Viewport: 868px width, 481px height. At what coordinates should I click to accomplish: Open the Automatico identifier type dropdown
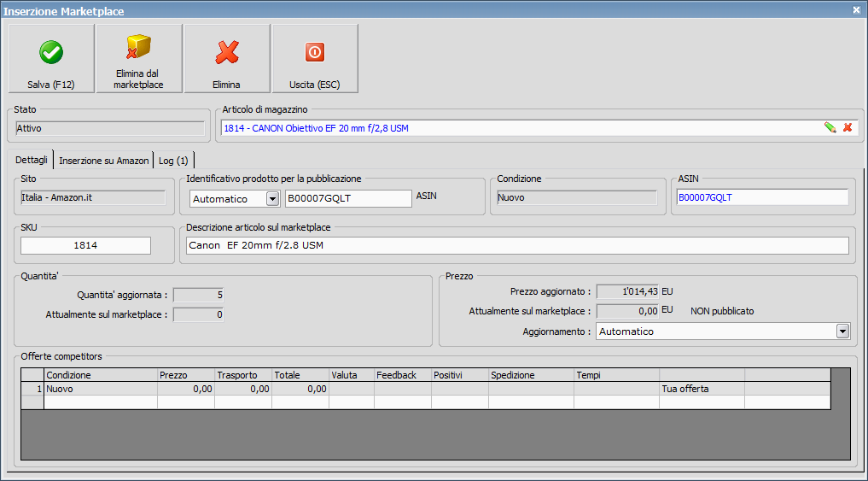[x=272, y=198]
